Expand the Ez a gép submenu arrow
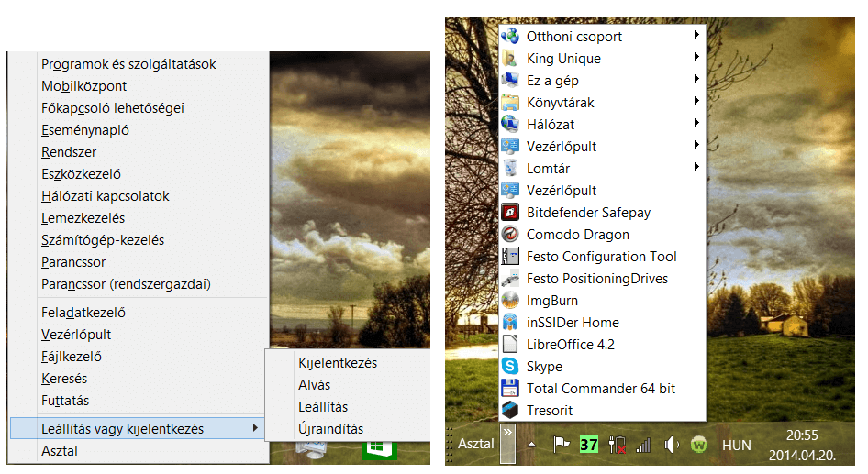 [x=696, y=79]
